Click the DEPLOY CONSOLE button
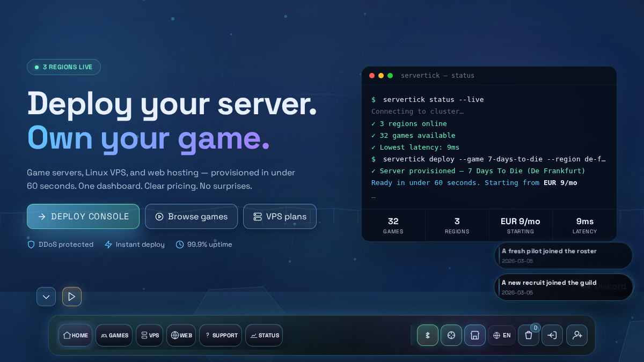This screenshot has width=644, height=362. 83,217
